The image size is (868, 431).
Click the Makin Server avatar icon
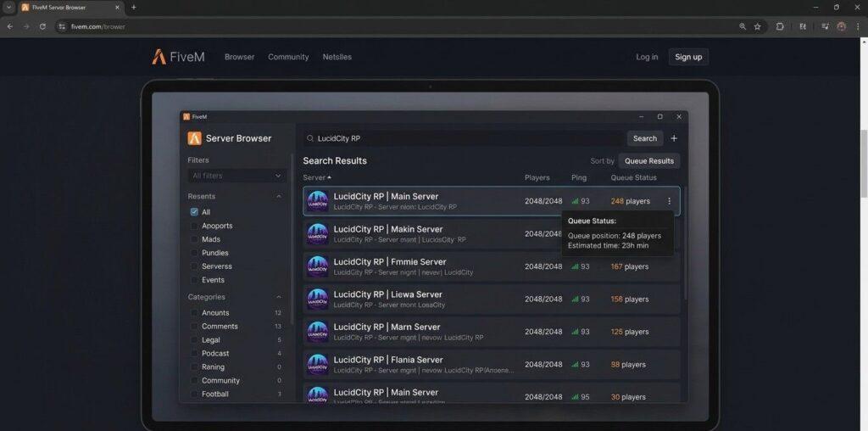[x=318, y=234]
